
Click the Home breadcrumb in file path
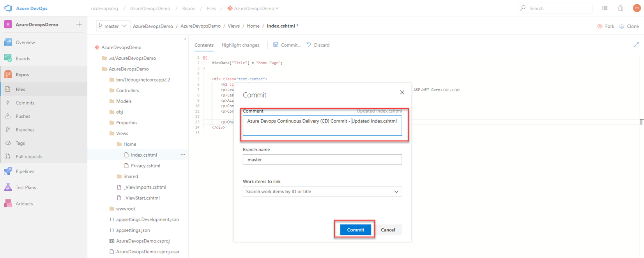click(x=253, y=26)
